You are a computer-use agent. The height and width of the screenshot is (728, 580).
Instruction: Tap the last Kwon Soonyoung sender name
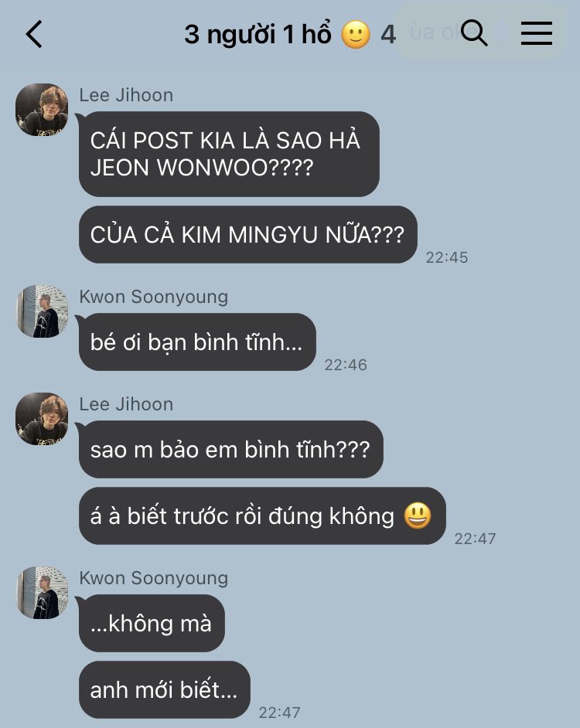coord(153,579)
